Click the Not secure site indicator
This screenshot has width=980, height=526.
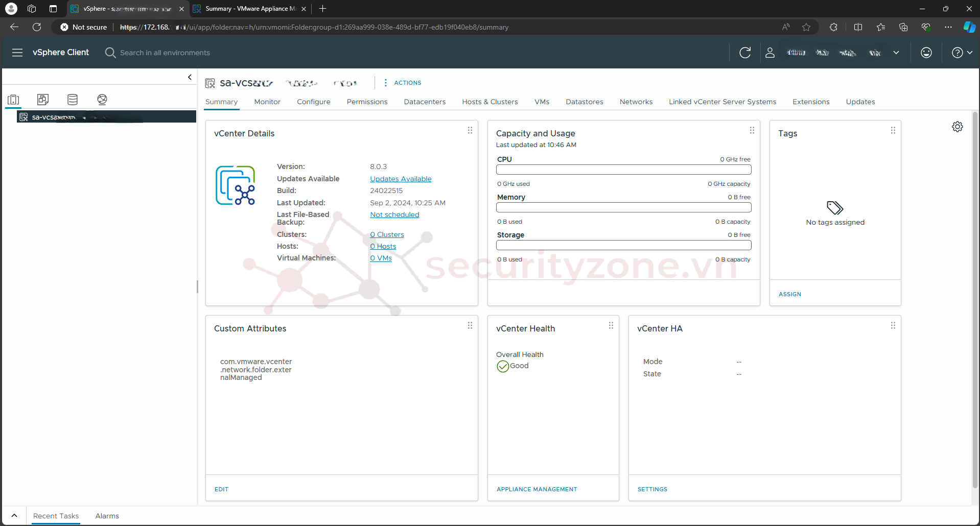[83, 27]
